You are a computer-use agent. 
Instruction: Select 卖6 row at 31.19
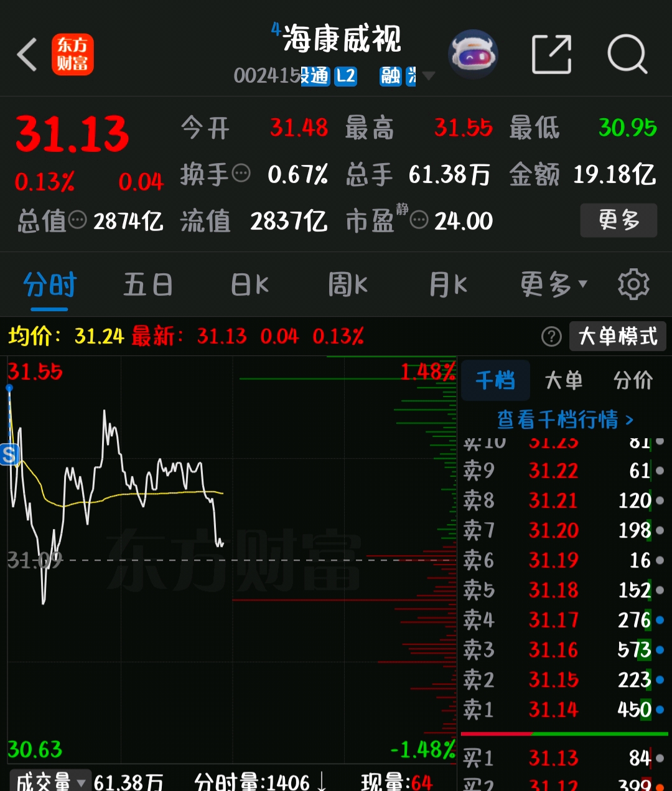(x=564, y=560)
